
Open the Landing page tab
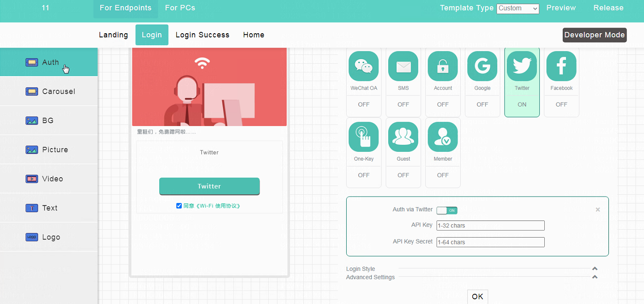[x=114, y=35]
